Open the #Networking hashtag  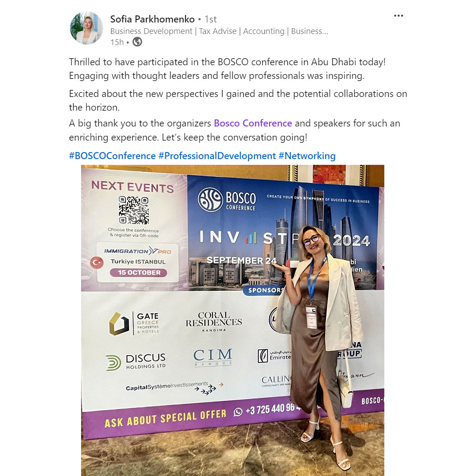[307, 156]
